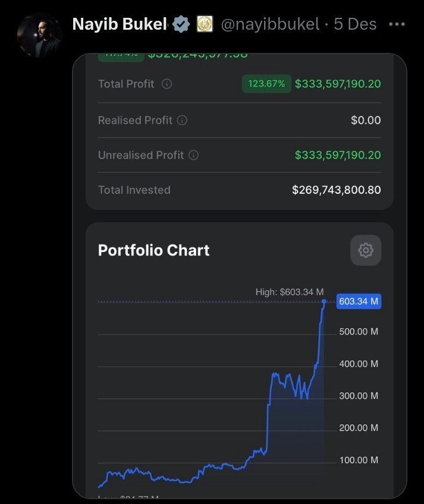Click info icon next to Realised Profit
The width and height of the screenshot is (424, 504).
pyautogui.click(x=182, y=120)
